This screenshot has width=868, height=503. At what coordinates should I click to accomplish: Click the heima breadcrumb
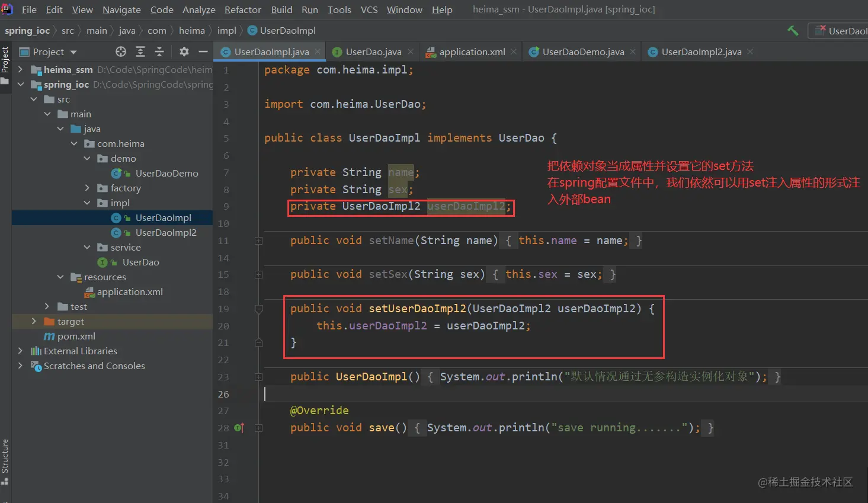point(192,31)
